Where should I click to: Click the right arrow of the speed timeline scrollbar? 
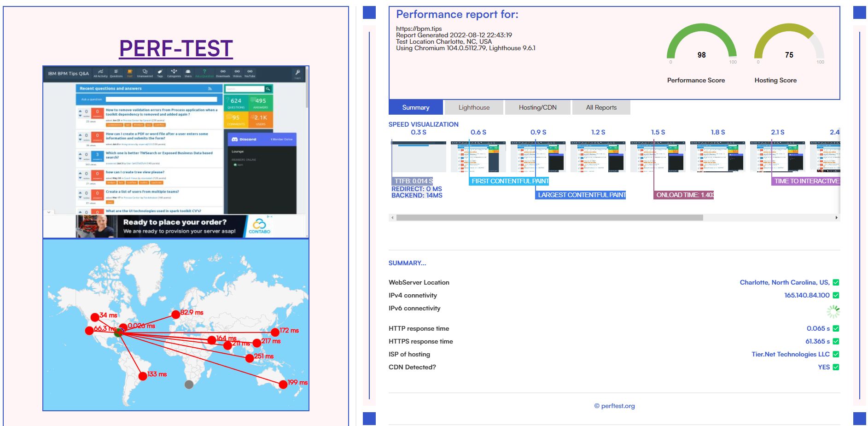[836, 217]
